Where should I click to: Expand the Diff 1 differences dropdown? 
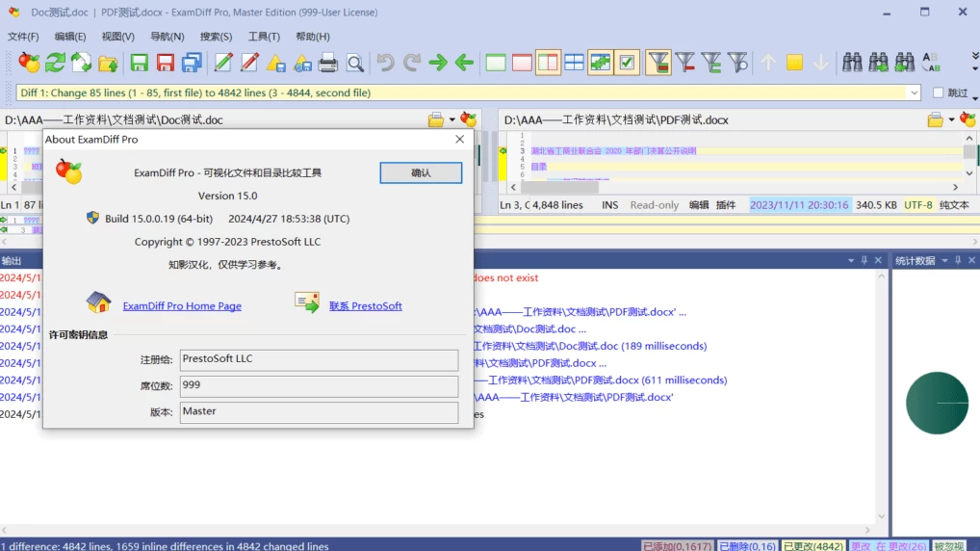914,93
